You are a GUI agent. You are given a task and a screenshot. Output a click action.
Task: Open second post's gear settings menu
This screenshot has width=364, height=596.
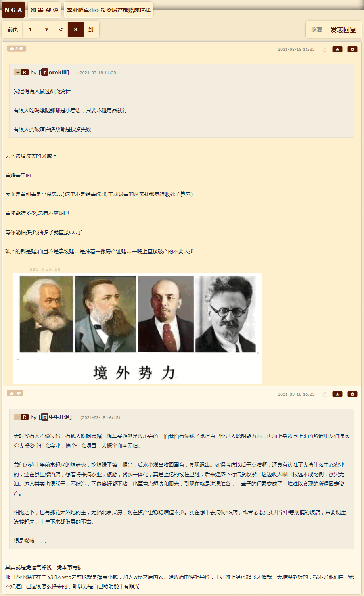[x=353, y=394]
